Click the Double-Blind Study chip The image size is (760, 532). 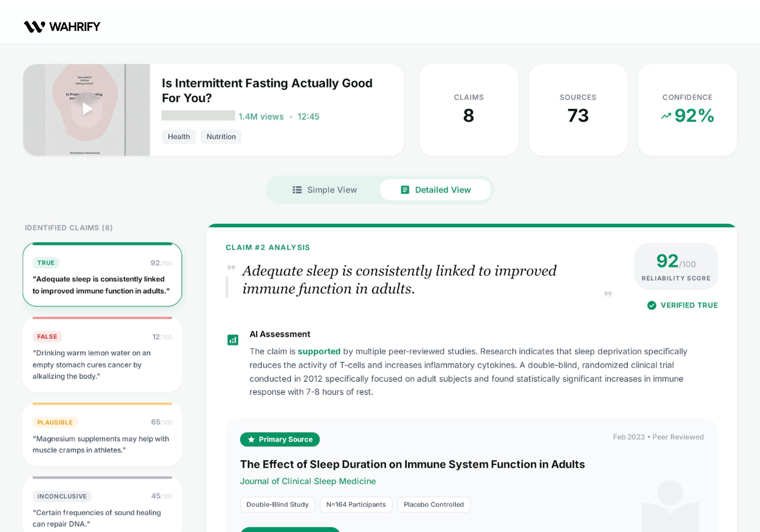tap(277, 505)
